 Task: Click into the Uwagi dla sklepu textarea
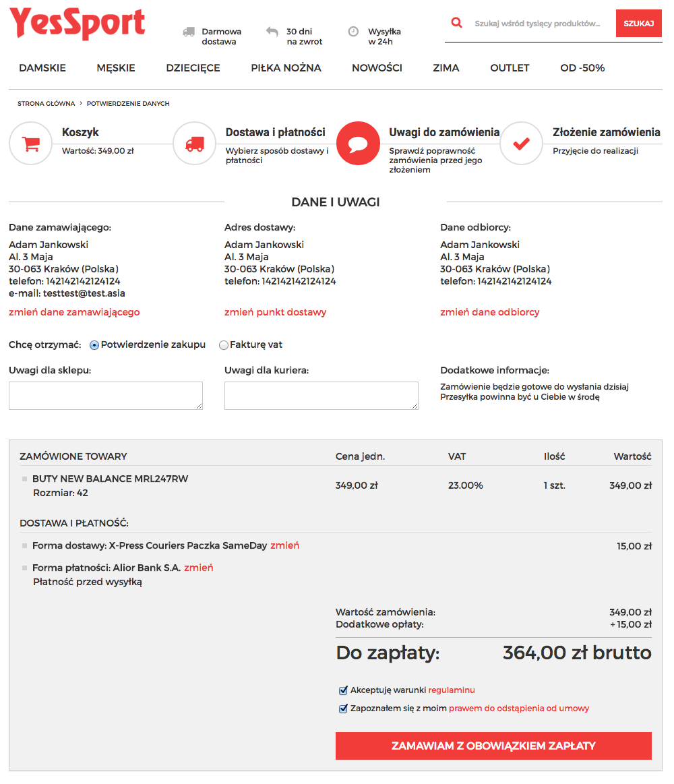click(x=105, y=395)
